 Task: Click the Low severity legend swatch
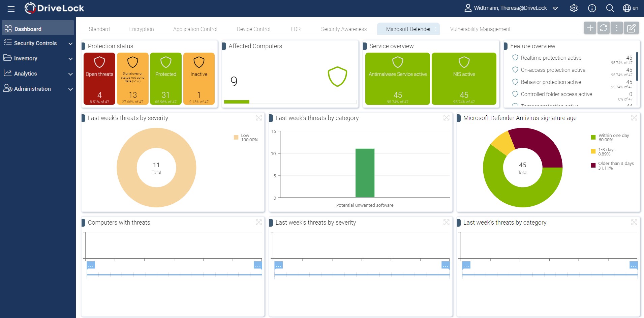pos(236,137)
